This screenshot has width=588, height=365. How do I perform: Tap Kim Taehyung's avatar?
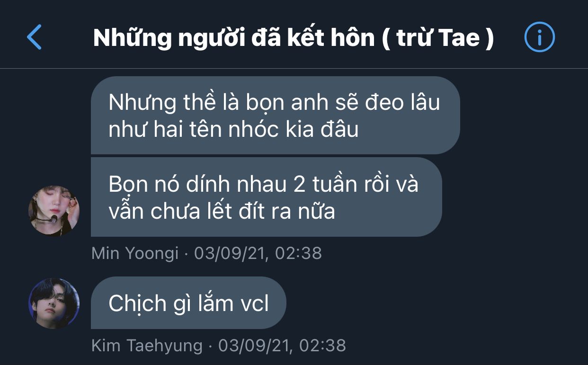pyautogui.click(x=54, y=303)
